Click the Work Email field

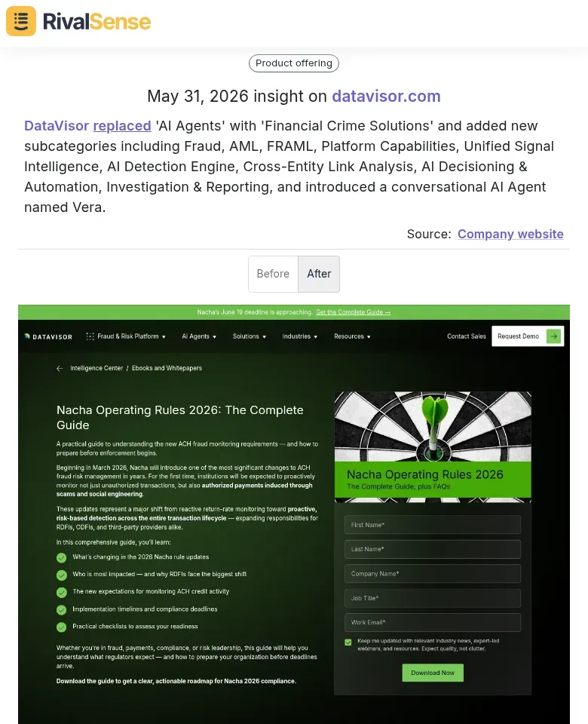pyautogui.click(x=433, y=622)
